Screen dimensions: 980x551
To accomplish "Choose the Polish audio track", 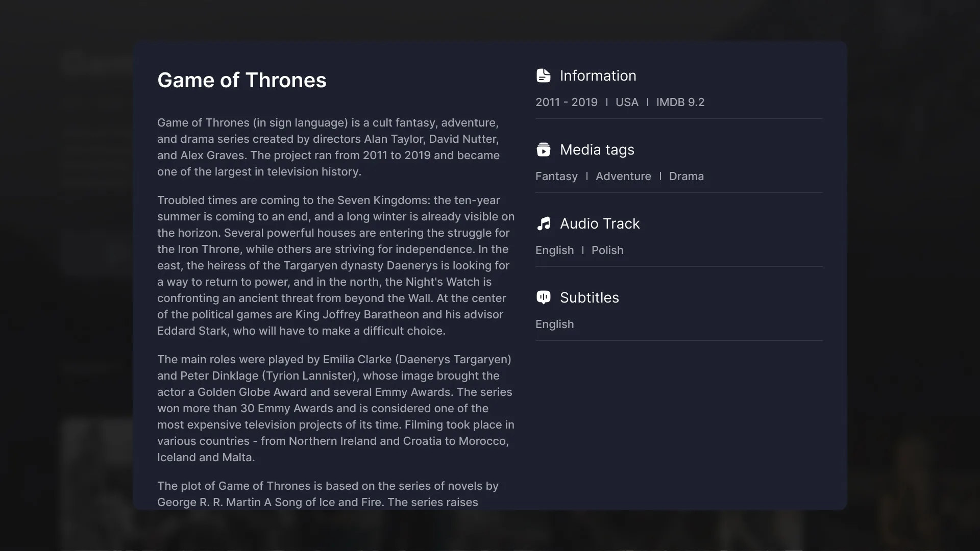I will (607, 250).
